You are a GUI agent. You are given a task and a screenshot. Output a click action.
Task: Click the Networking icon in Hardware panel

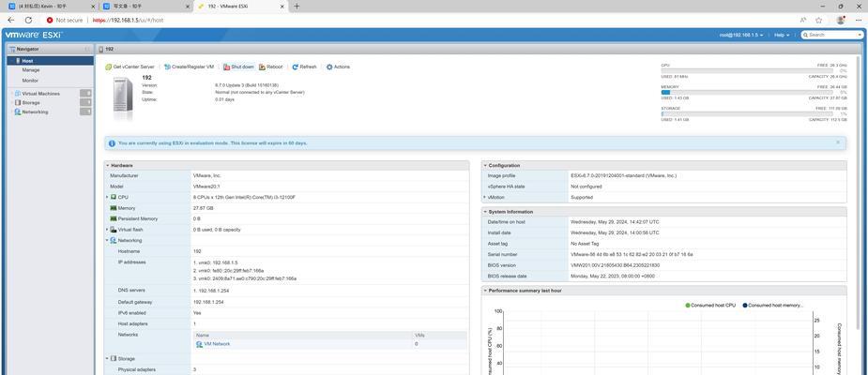point(114,241)
